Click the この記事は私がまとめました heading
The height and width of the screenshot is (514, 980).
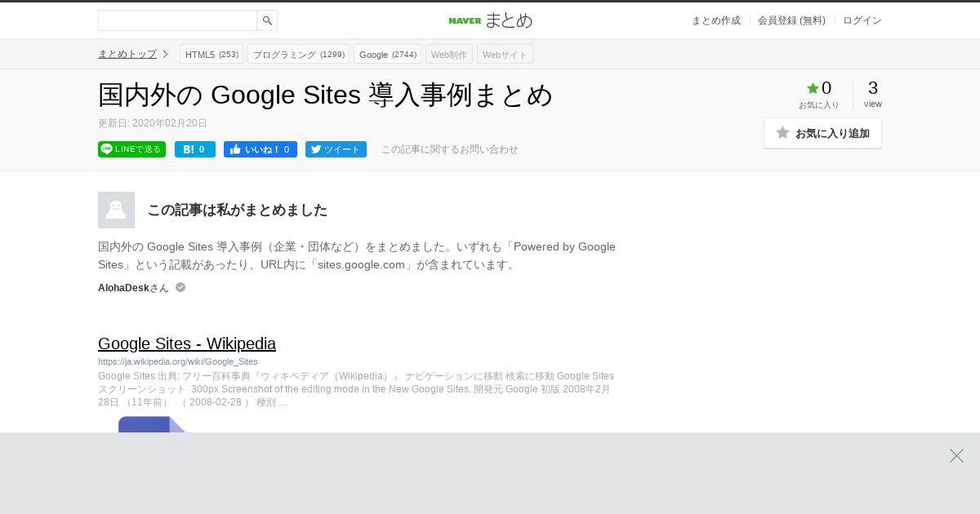(x=237, y=210)
